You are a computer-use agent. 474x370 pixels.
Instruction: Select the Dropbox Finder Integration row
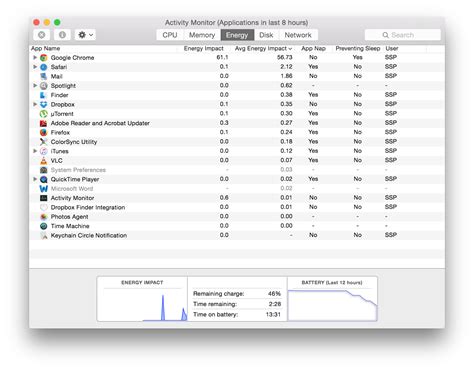(237, 207)
